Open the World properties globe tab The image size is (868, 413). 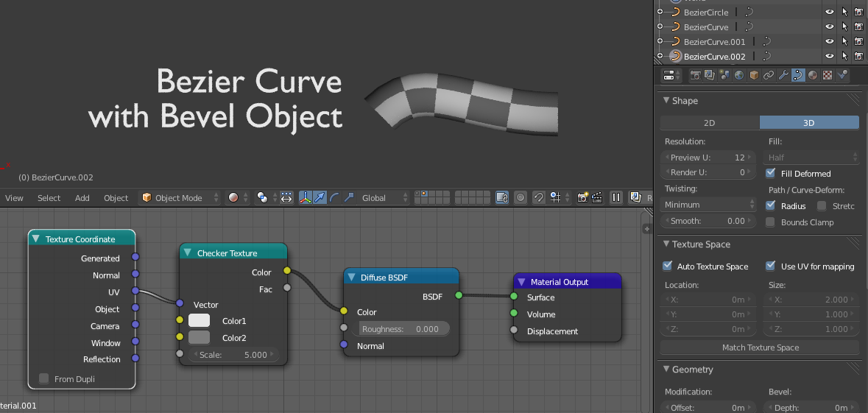pyautogui.click(x=739, y=75)
